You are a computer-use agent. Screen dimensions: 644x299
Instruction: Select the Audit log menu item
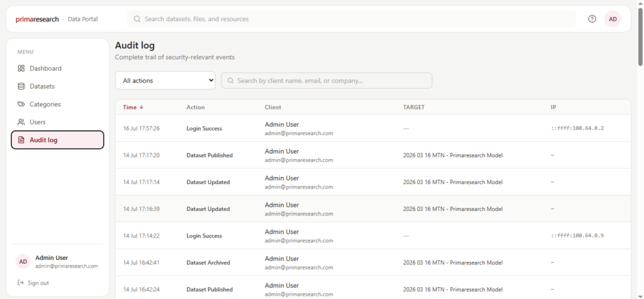[57, 140]
